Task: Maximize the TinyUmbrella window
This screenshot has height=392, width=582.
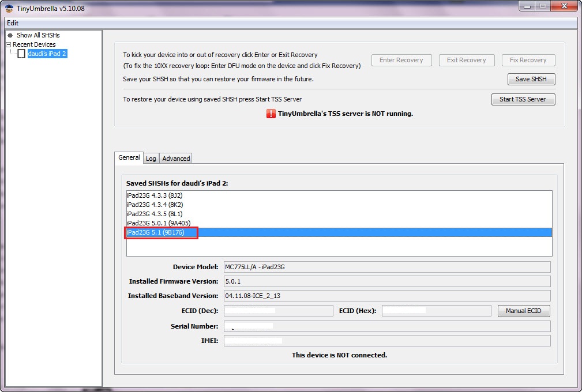Action: (x=543, y=6)
